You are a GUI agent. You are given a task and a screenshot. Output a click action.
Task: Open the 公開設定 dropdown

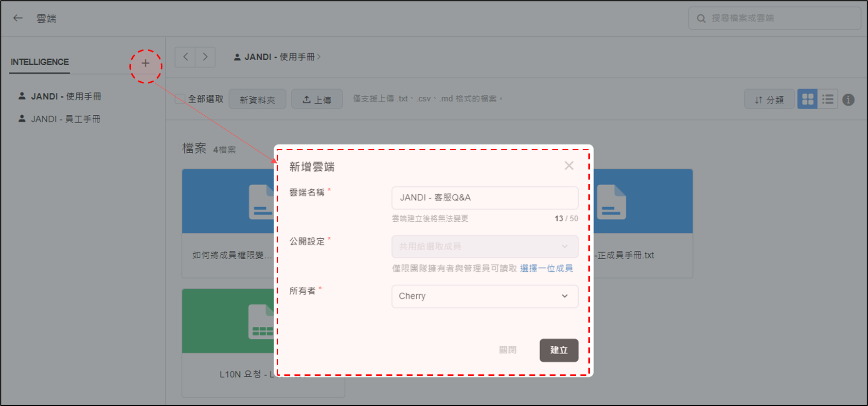(x=485, y=247)
